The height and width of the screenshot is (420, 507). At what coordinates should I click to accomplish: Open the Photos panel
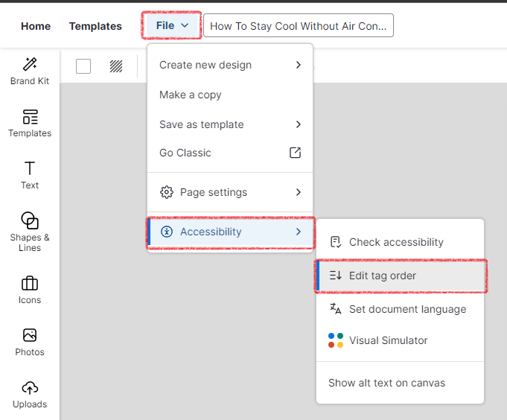30,342
